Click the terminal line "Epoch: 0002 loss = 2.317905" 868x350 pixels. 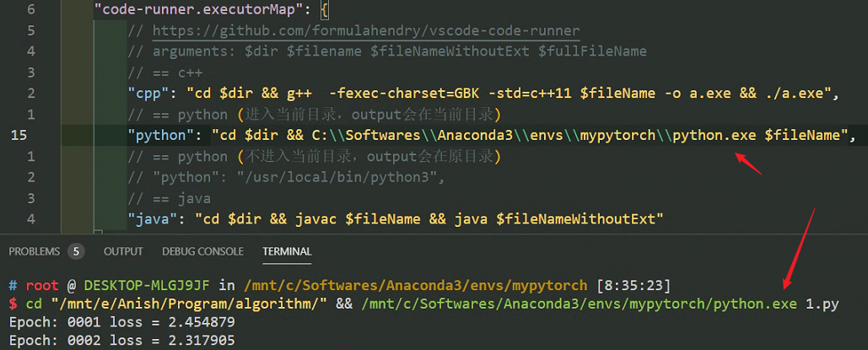(x=121, y=341)
